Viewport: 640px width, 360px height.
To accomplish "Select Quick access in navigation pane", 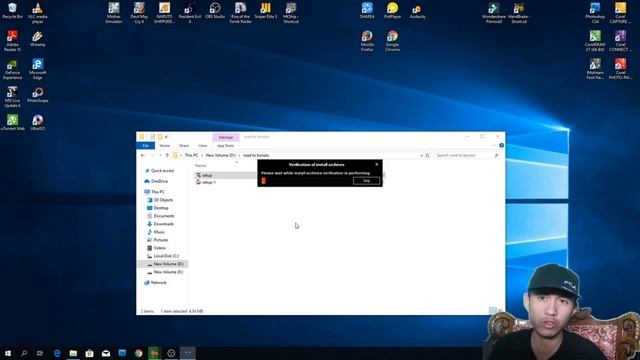I will click(x=160, y=171).
